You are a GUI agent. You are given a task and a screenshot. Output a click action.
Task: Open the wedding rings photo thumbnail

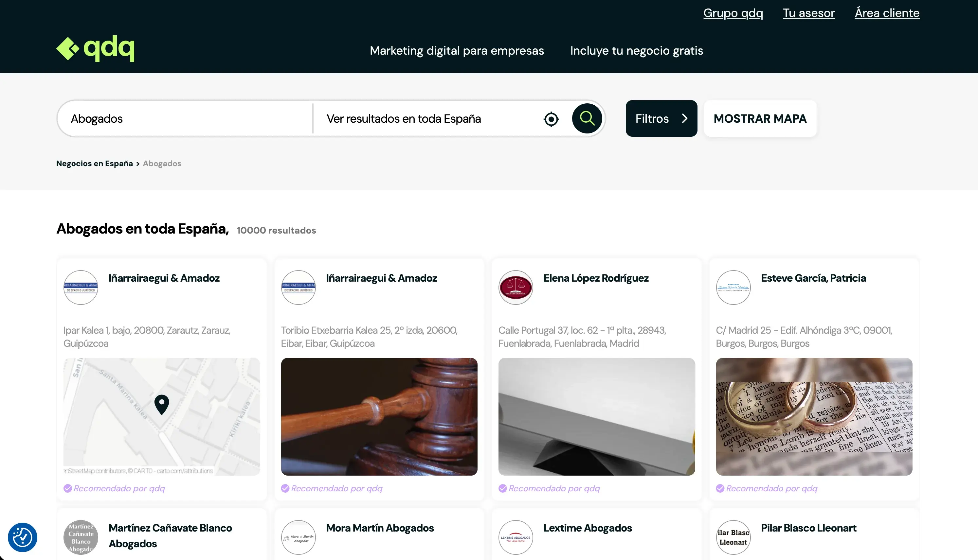814,416
